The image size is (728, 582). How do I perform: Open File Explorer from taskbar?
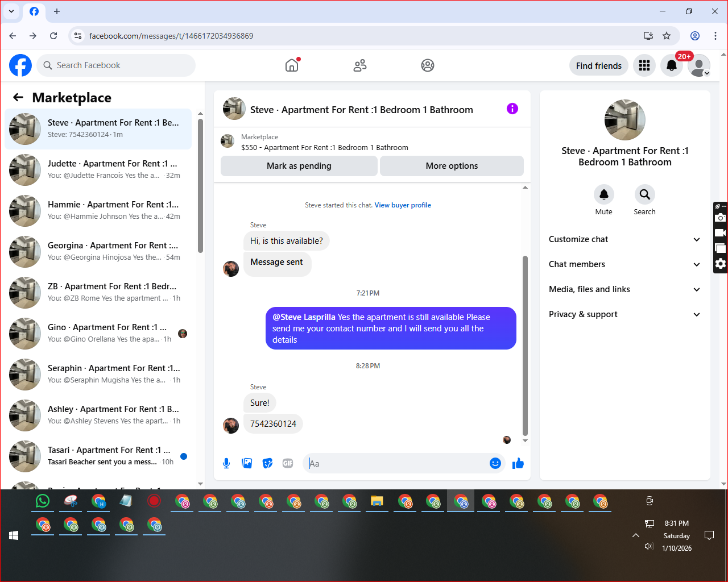(x=377, y=501)
